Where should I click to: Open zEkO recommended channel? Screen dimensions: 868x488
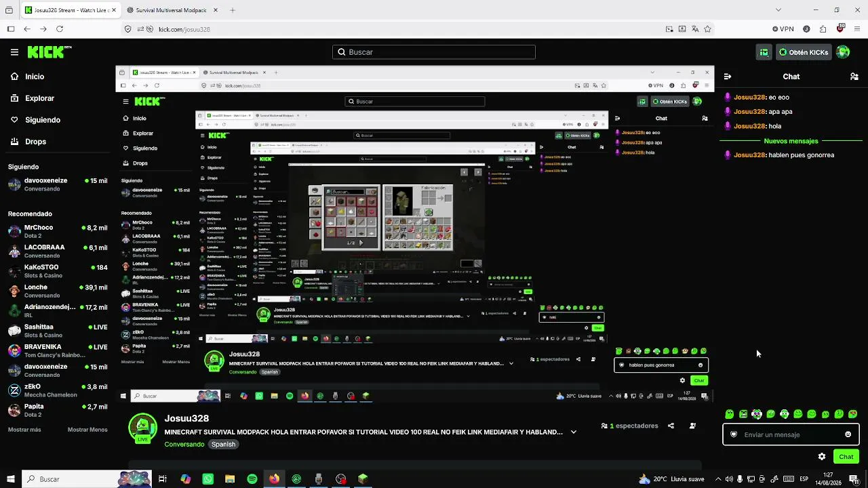coord(58,390)
